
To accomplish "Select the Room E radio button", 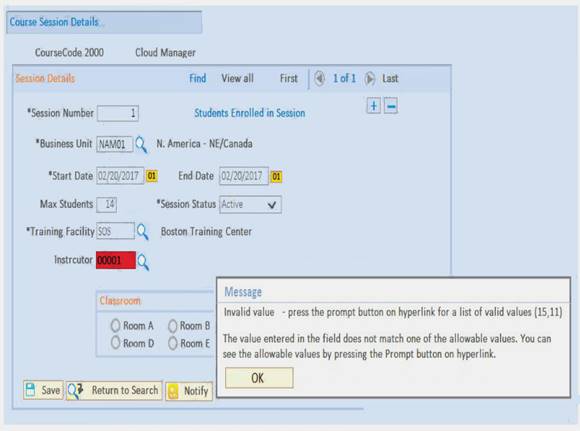I will (x=172, y=343).
